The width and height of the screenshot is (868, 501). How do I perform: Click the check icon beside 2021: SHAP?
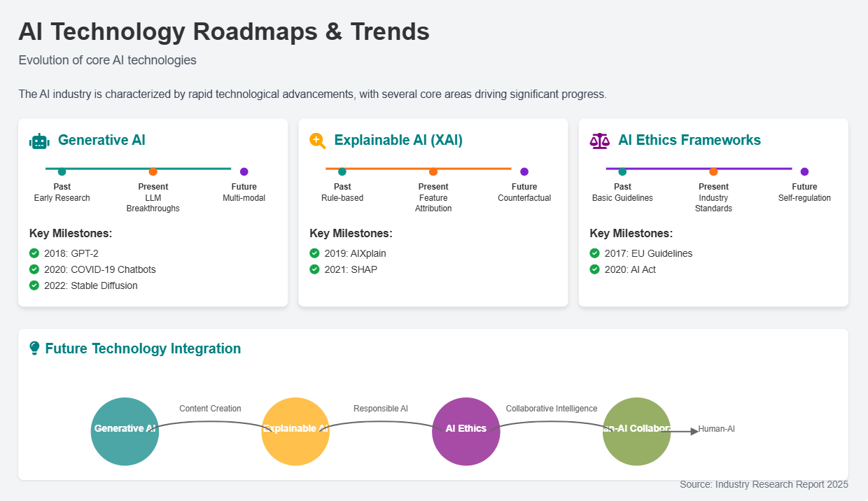[x=314, y=269]
